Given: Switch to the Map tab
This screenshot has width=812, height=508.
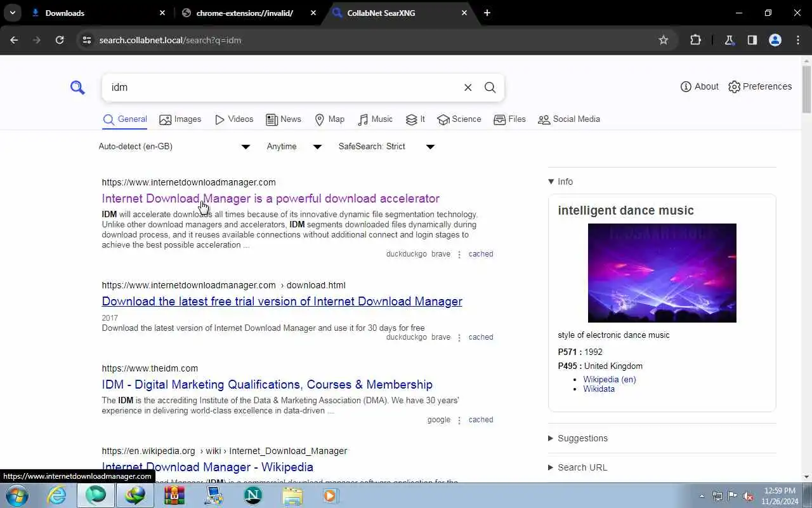Looking at the screenshot, I should 330,119.
